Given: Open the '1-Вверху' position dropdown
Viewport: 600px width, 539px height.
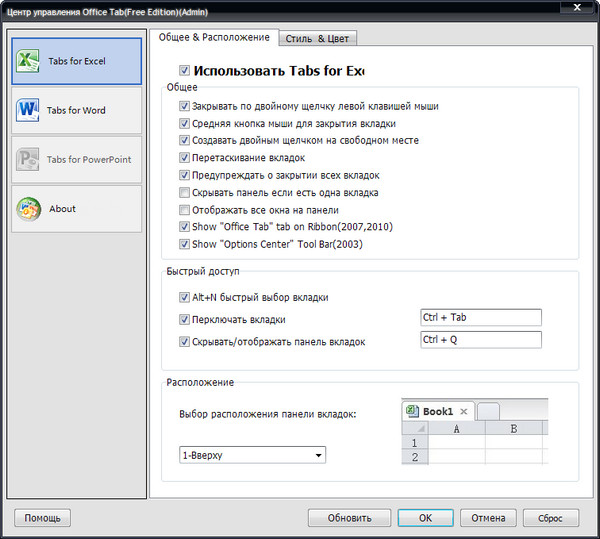Looking at the screenshot, I should coord(253,455).
